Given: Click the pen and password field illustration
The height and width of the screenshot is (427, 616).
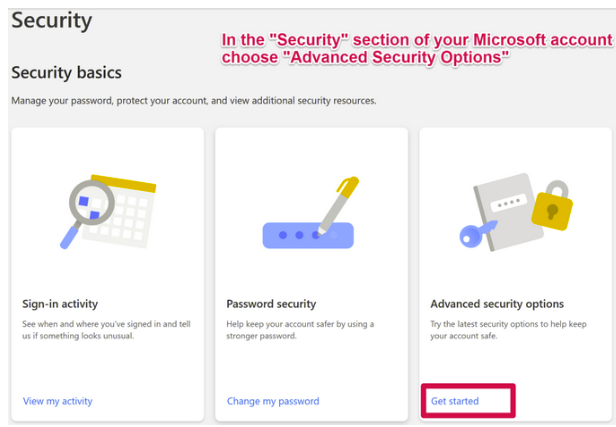Looking at the screenshot, I should pos(310,213).
